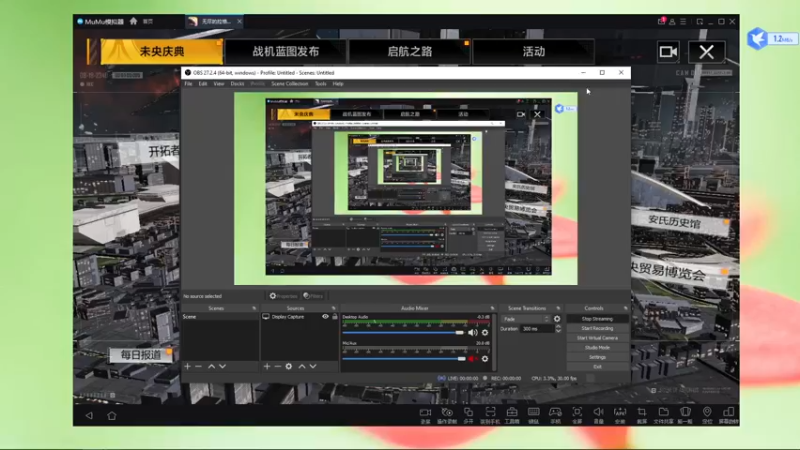Viewport: 800px width, 450px height.
Task: Open Mic/Aux settings gear
Action: tap(485, 359)
